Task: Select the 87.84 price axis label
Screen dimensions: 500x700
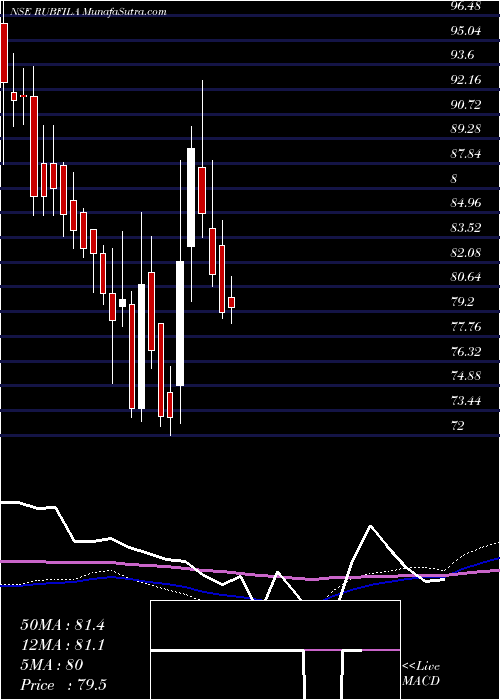Action: (468, 154)
